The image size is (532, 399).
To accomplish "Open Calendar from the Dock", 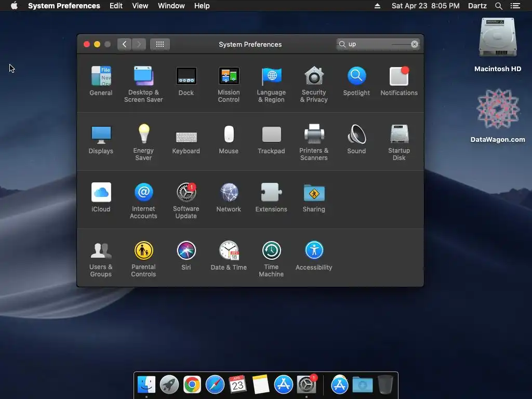I will (237, 384).
